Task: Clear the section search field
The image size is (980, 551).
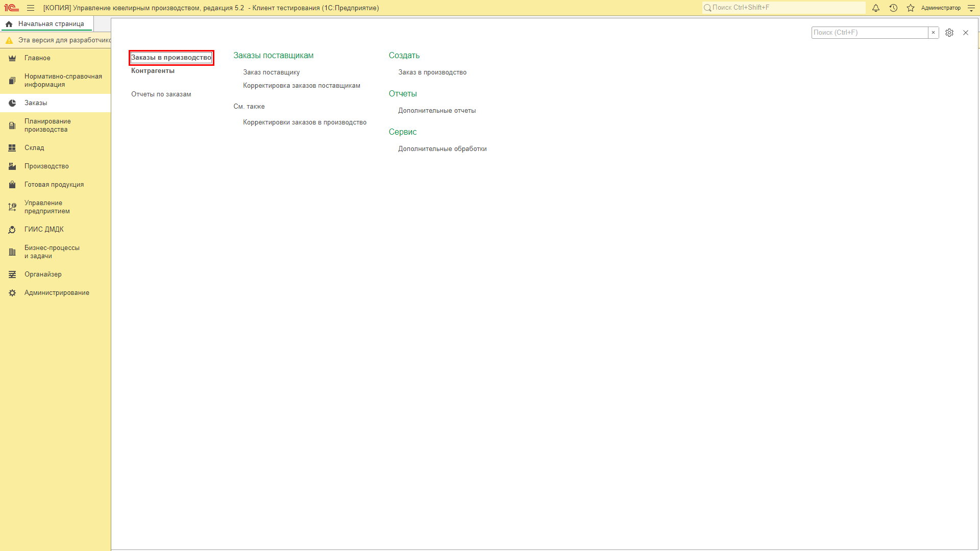Action: point(933,33)
